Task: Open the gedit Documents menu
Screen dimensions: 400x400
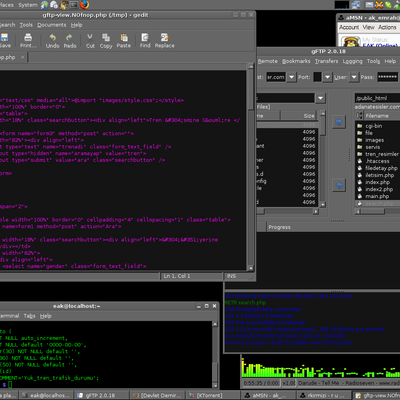Action: coord(52,25)
